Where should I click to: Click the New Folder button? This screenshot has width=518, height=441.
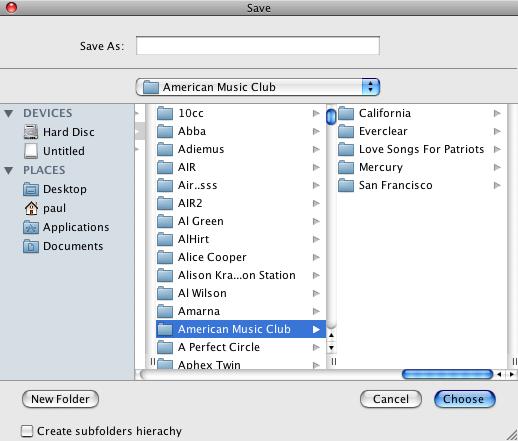[60, 399]
